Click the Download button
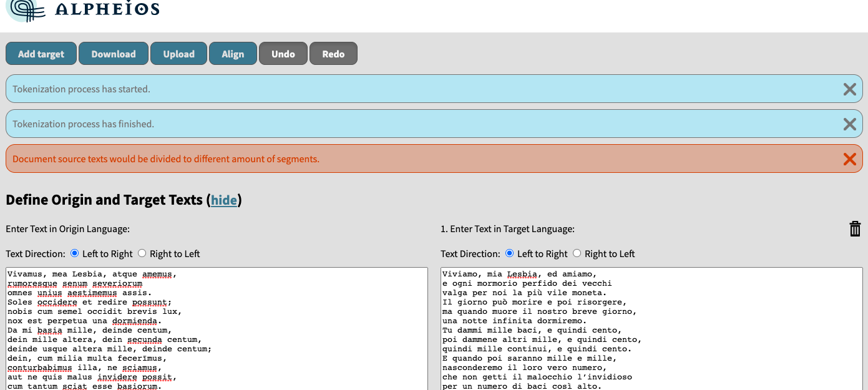868x390 pixels. (x=113, y=53)
